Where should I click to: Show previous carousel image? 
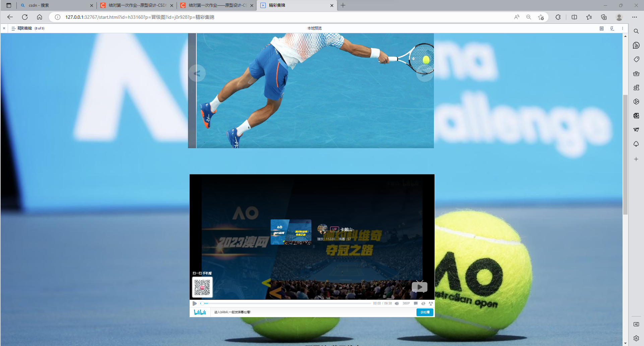[197, 73]
